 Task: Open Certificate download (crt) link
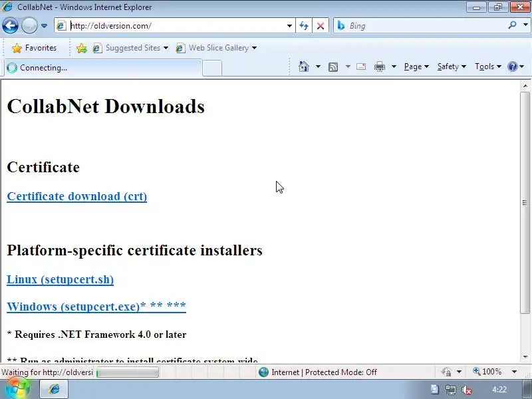click(77, 196)
